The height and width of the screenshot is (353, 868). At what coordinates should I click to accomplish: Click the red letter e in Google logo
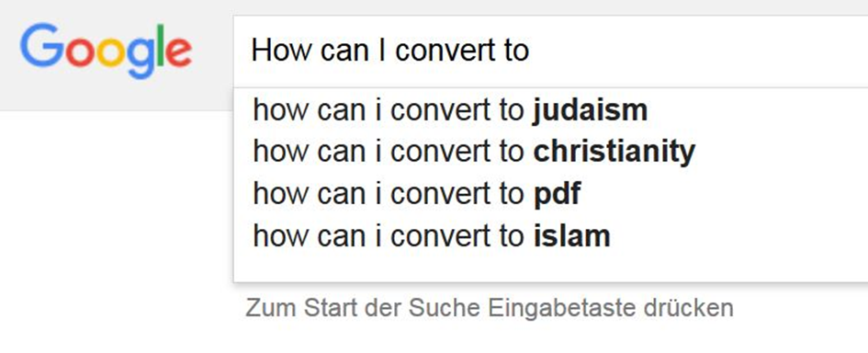click(x=179, y=51)
